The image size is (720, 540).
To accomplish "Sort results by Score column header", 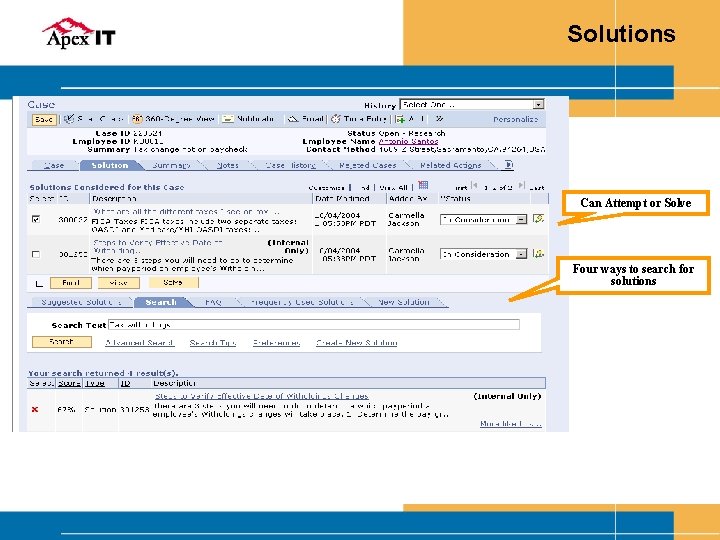I will 69,383.
